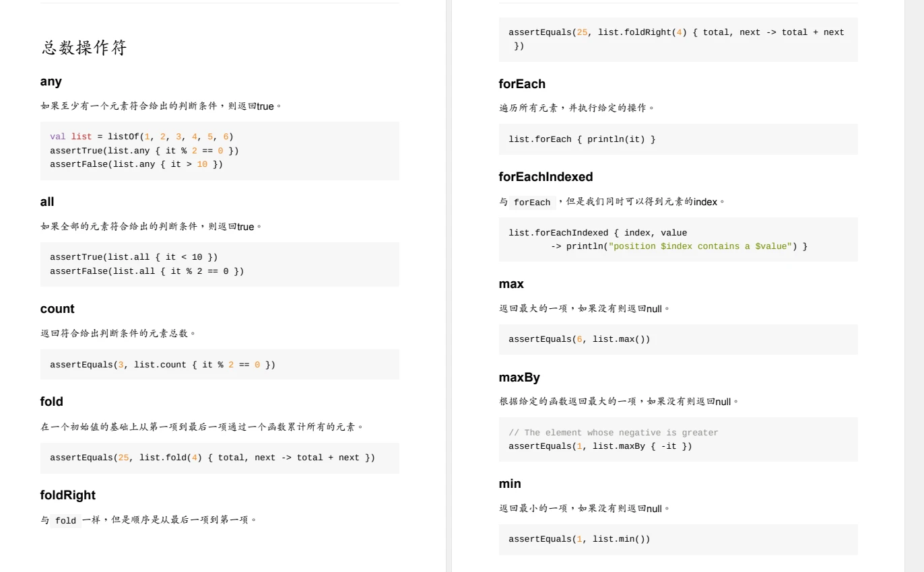Click the description under the 'maxBy' heading

[619, 401]
